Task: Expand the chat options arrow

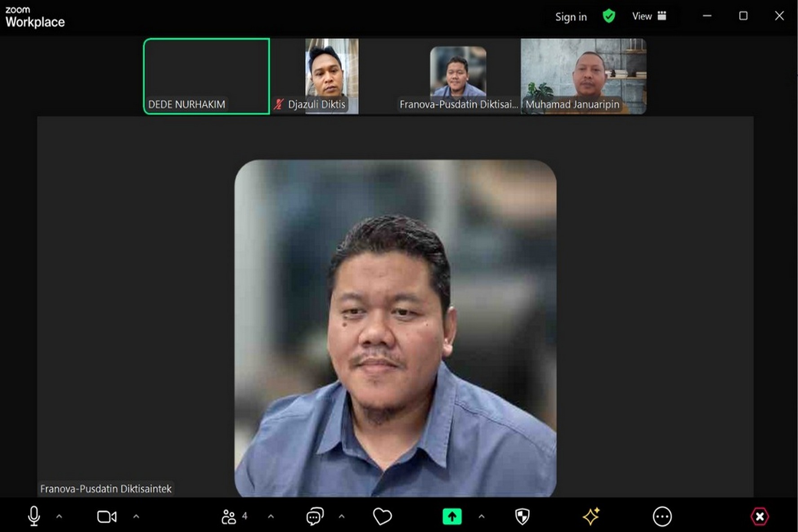Action: pyautogui.click(x=341, y=517)
